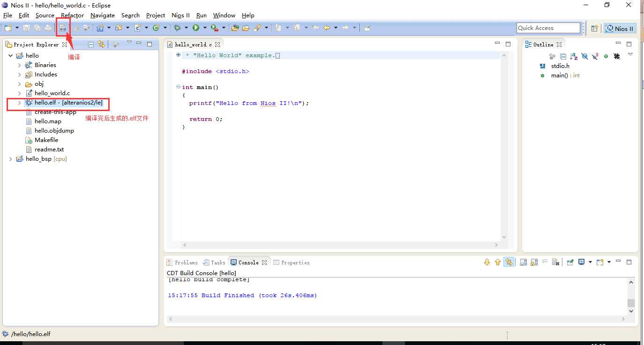Switch to the Tasks tab
Screen dimensions: 644x345
pyautogui.click(x=214, y=262)
